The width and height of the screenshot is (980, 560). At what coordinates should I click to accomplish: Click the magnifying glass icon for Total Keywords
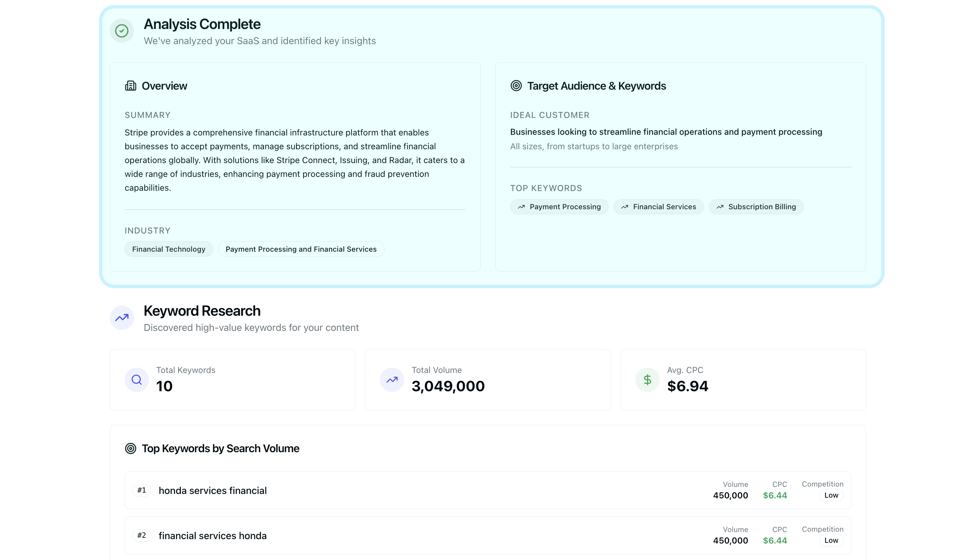136,379
